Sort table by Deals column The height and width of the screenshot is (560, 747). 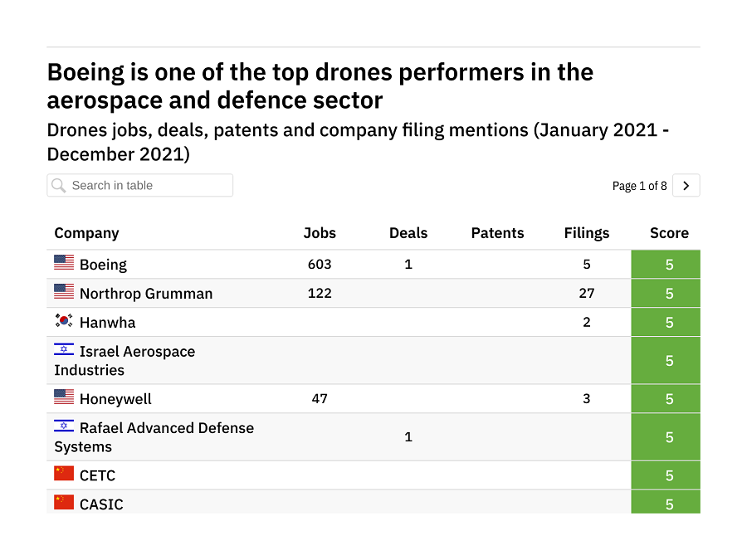(408, 233)
